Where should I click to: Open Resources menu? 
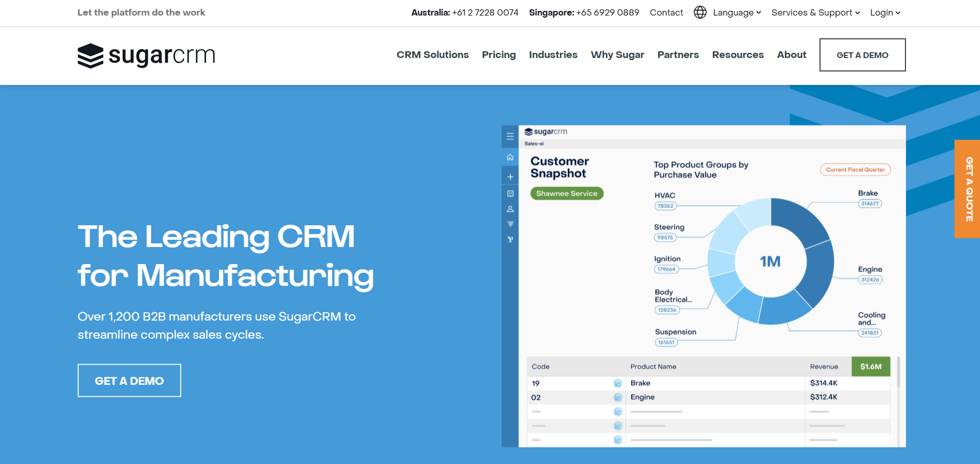(738, 55)
